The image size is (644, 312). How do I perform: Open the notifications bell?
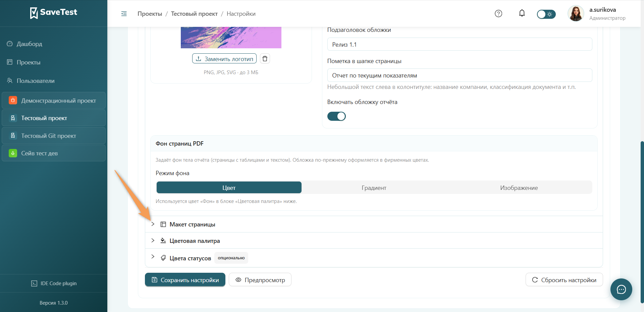(x=522, y=13)
